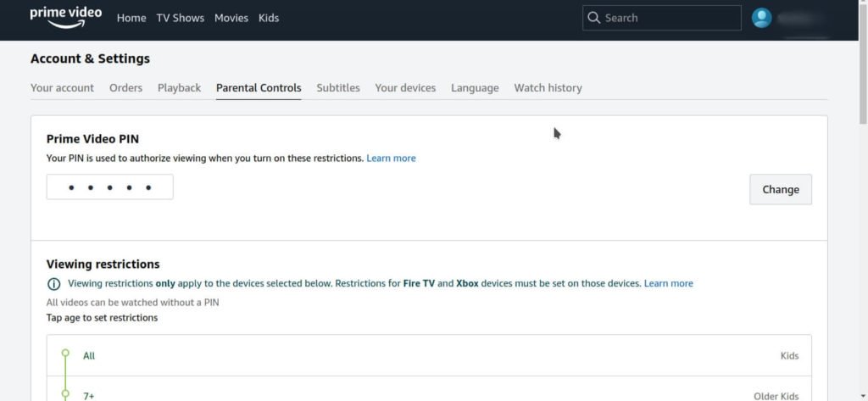Open the Your devices tab
The height and width of the screenshot is (401, 868).
(x=405, y=87)
